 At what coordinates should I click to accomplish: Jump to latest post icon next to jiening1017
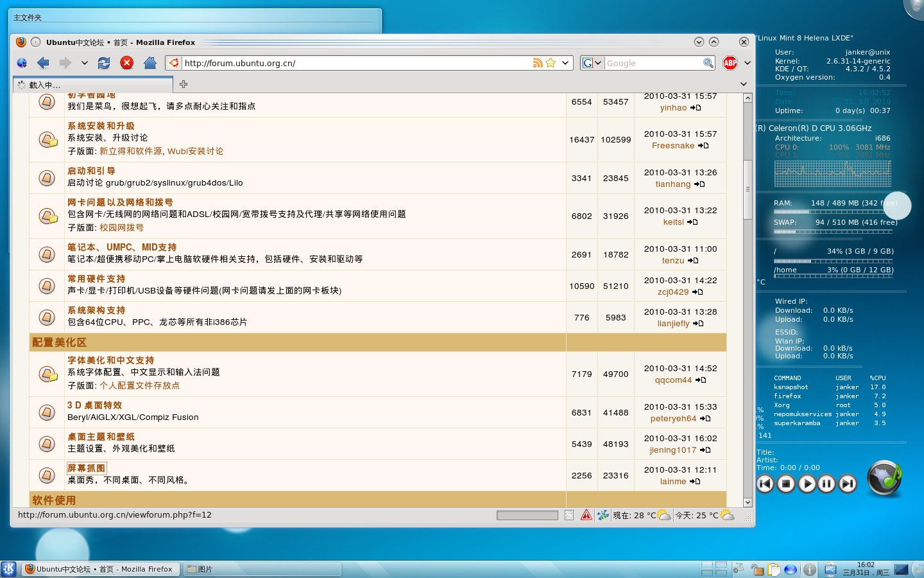[x=705, y=450]
